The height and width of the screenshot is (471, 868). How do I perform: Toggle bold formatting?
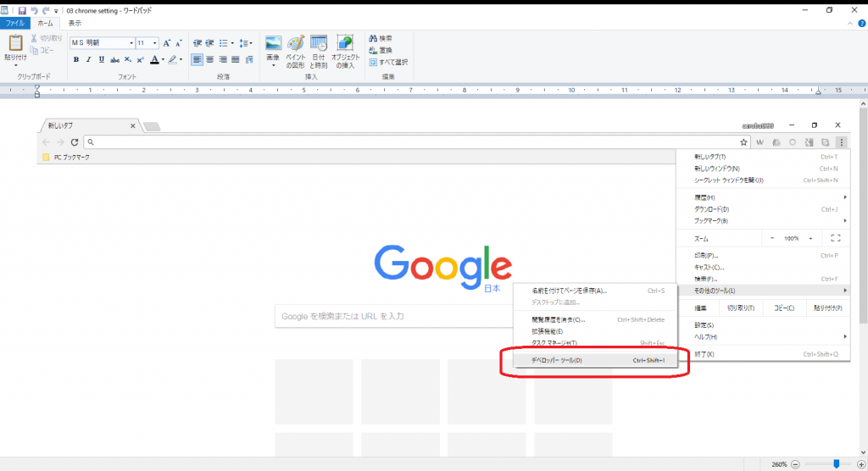point(75,59)
